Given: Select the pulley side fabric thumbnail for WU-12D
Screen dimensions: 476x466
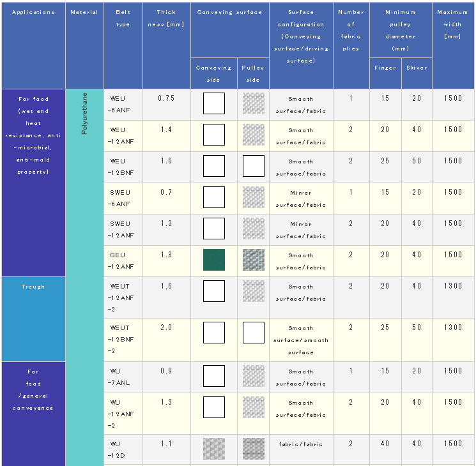Looking at the screenshot, I should (x=253, y=449).
